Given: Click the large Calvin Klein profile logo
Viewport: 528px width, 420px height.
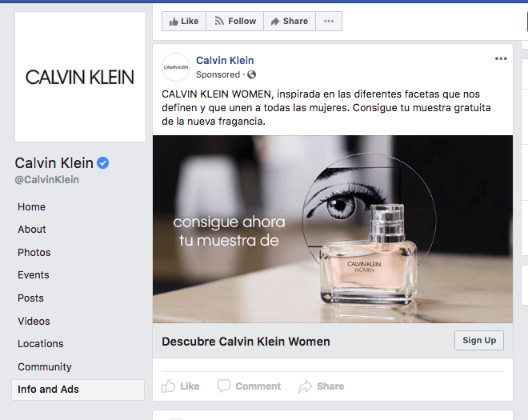Looking at the screenshot, I should click(x=80, y=77).
